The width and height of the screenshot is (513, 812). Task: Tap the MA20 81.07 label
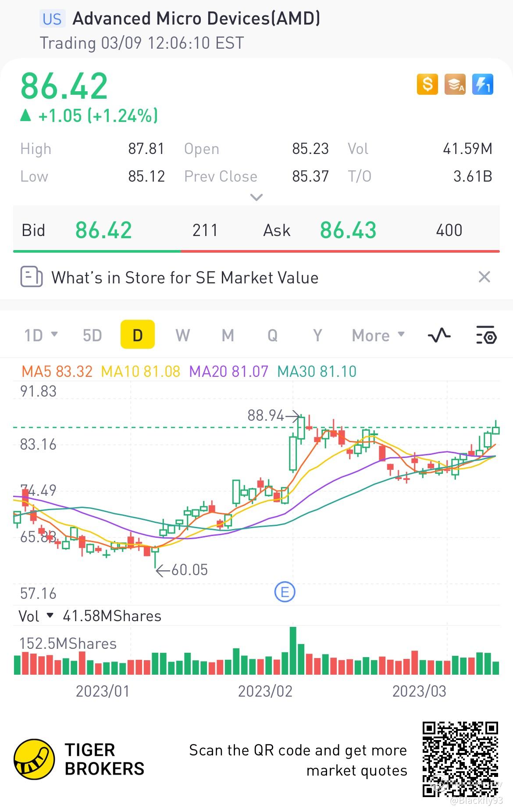(228, 372)
